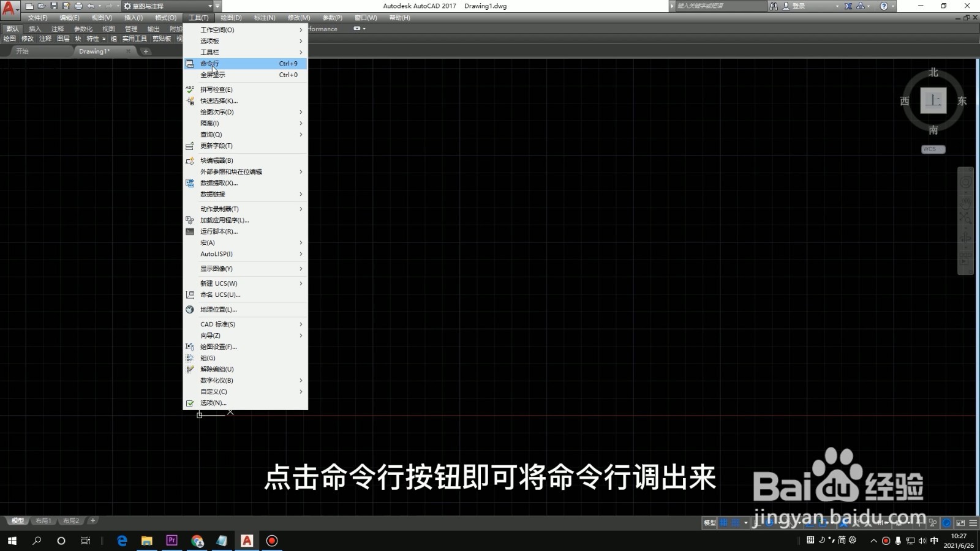Select 命令行 Ctrl+9 in the Tools menu
This screenshot has width=980, height=551.
[246, 64]
